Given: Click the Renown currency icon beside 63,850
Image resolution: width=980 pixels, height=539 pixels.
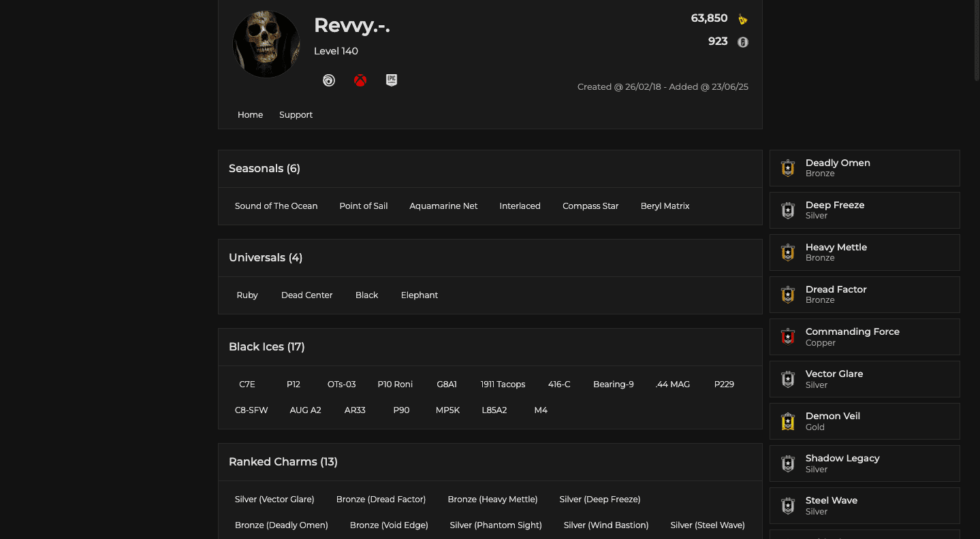Looking at the screenshot, I should click(x=742, y=18).
